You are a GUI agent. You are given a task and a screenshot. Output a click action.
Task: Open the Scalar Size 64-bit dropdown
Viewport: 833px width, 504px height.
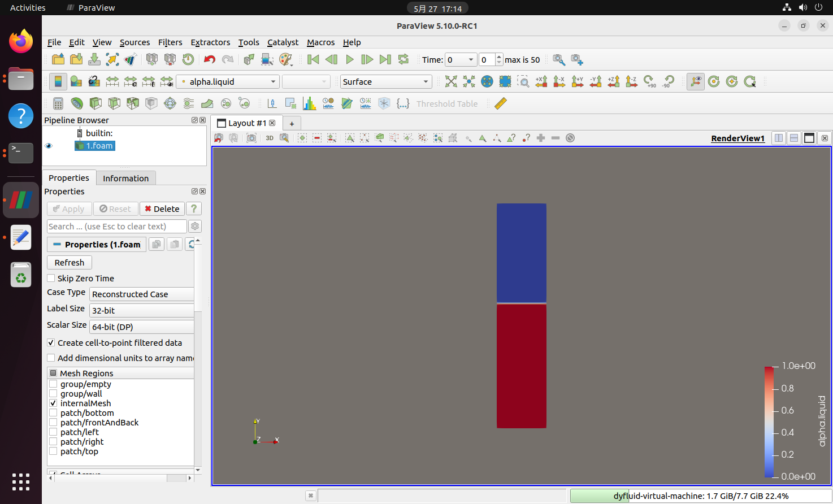(142, 327)
